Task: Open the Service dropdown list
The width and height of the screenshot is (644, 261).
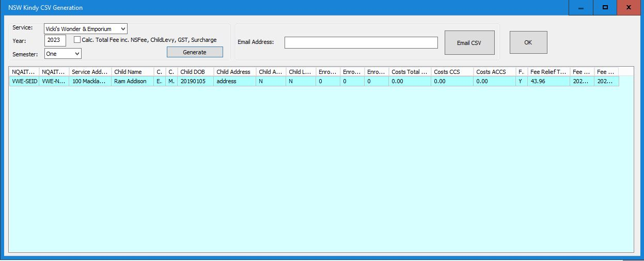Action: point(122,29)
